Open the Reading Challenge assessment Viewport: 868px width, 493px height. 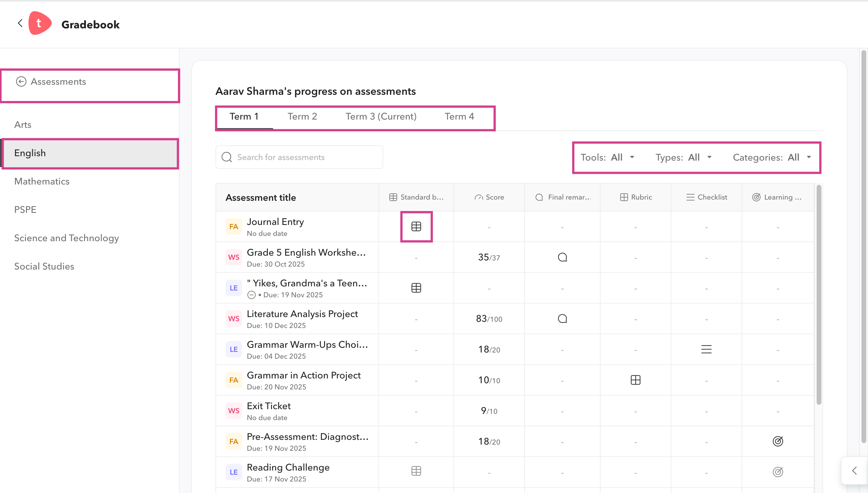coord(288,467)
